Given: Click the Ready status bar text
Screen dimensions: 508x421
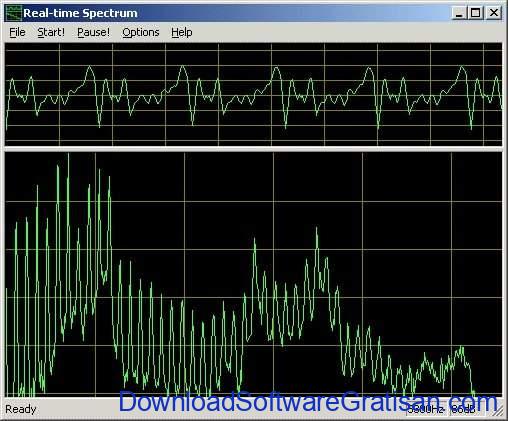Looking at the screenshot, I should [x=21, y=409].
